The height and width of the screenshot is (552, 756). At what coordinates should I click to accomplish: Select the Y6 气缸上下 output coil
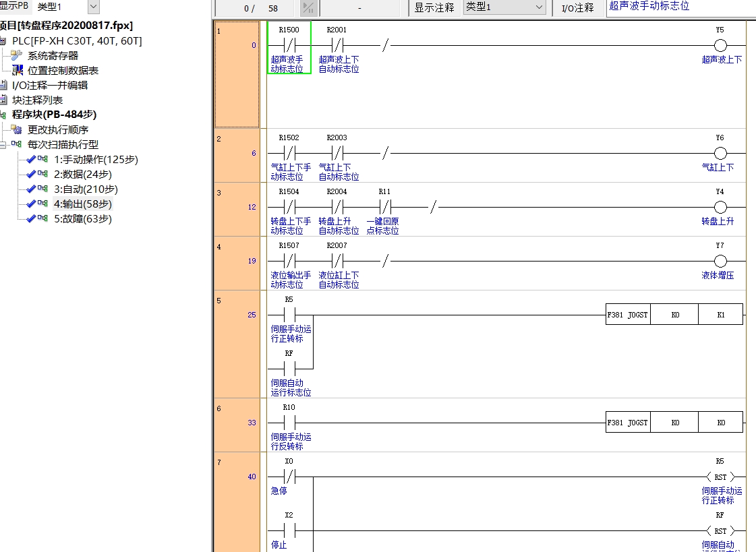(720, 154)
